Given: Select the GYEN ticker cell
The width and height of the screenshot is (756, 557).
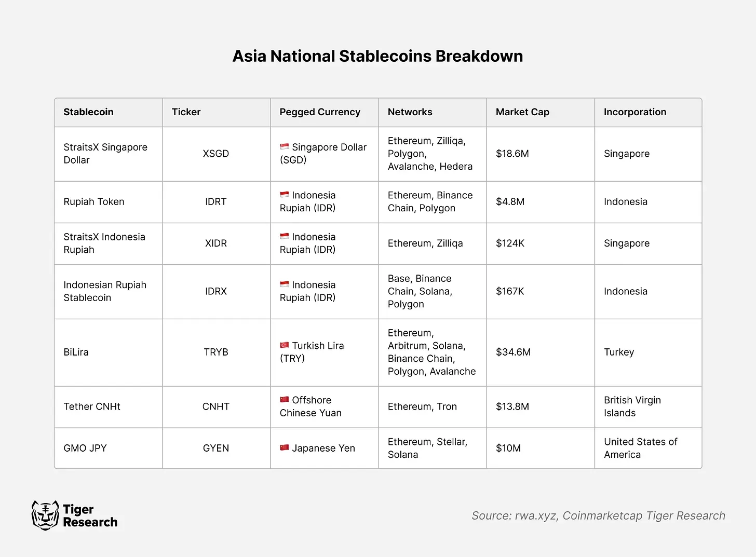Looking at the screenshot, I should tap(216, 448).
